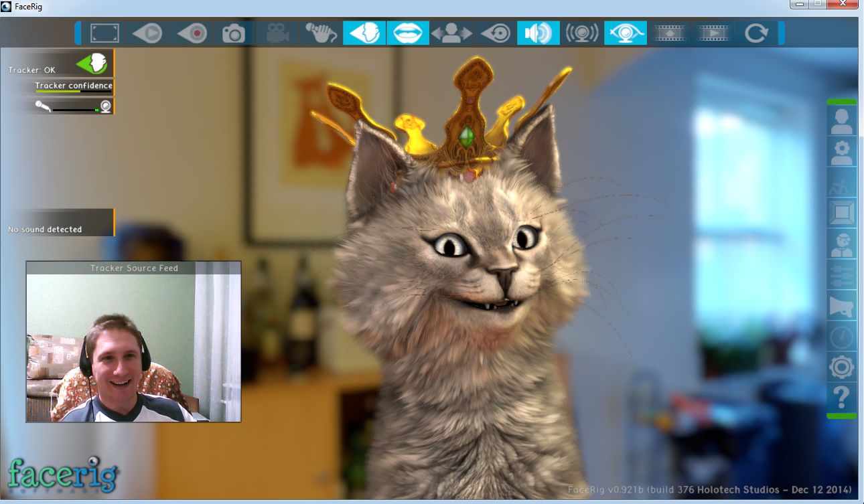The height and width of the screenshot is (504, 864).
Task: Open the webcam signal tracker icon
Action: [x=582, y=32]
